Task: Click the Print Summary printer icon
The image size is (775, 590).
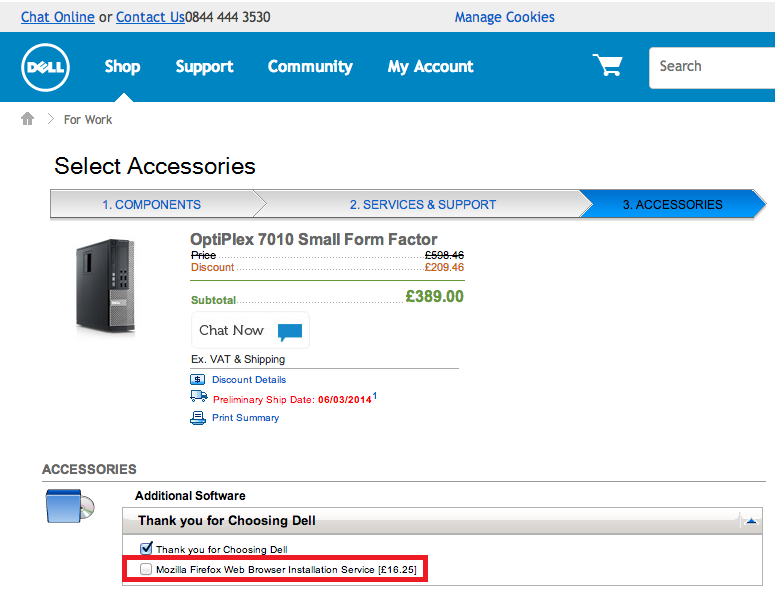Action: pos(198,418)
